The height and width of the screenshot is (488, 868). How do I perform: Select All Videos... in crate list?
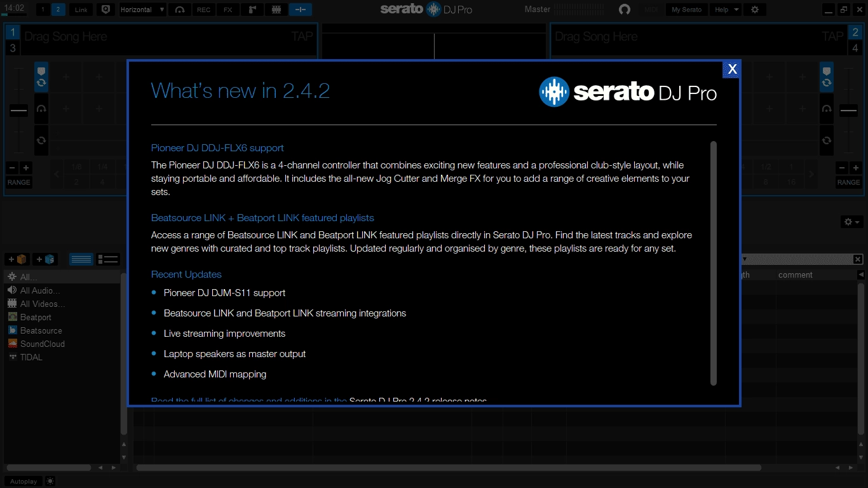pyautogui.click(x=62, y=304)
